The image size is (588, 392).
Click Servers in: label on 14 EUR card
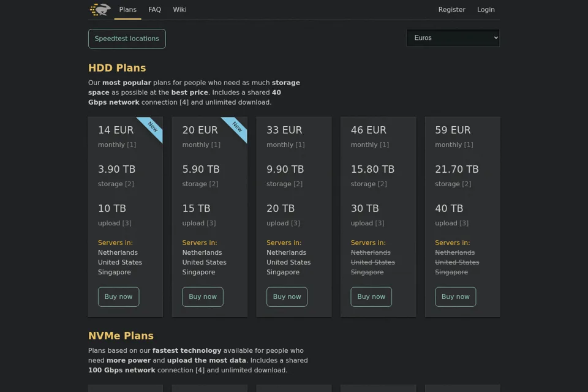coord(115,243)
